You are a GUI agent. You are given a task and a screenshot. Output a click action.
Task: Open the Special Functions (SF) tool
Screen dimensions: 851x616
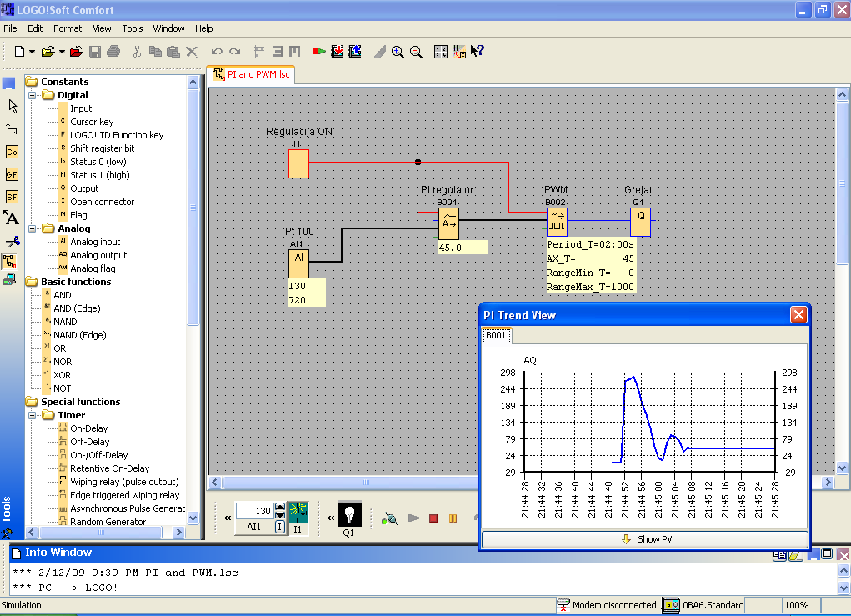pos(12,197)
